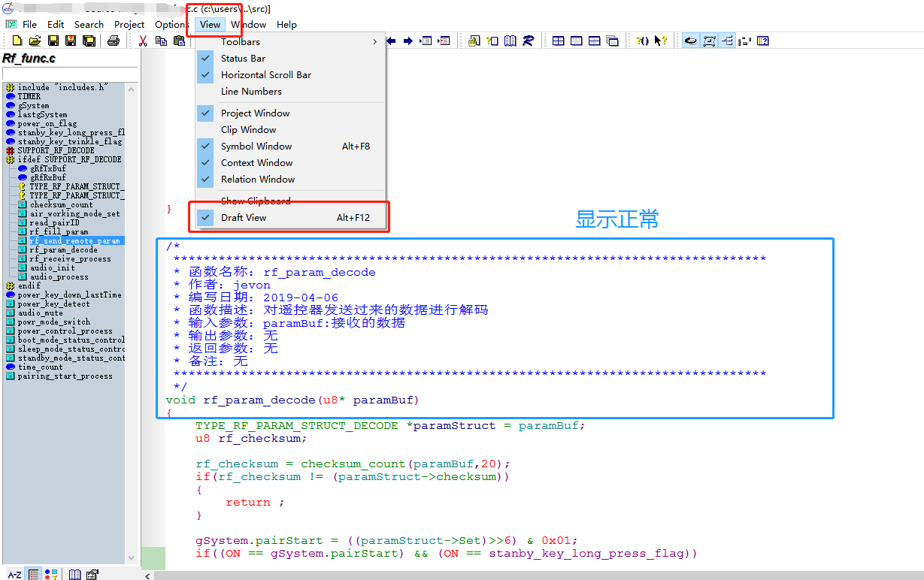Create a new file
The height and width of the screenshot is (580, 924).
[x=16, y=41]
